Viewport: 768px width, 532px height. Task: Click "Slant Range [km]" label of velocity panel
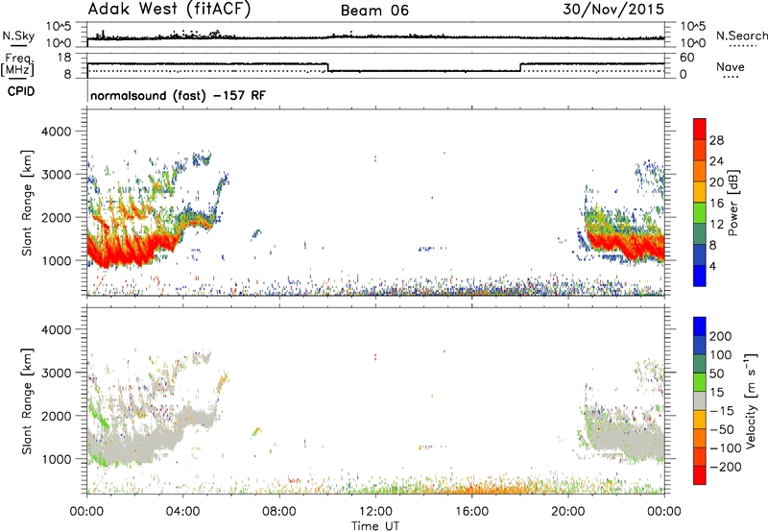click(x=27, y=401)
